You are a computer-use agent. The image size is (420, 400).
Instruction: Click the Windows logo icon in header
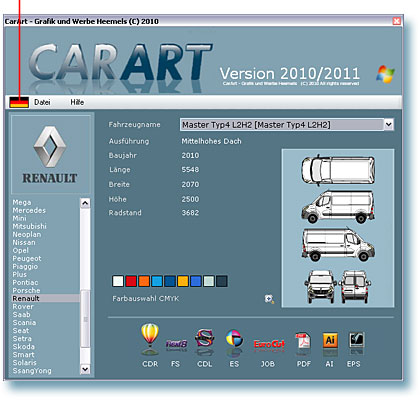(385, 74)
